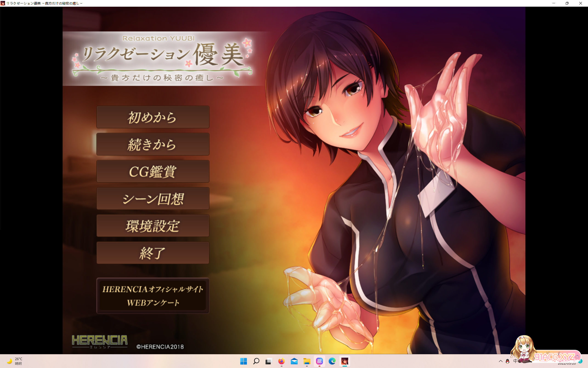Start a new game with 初めから
The height and width of the screenshot is (368, 588).
click(153, 117)
